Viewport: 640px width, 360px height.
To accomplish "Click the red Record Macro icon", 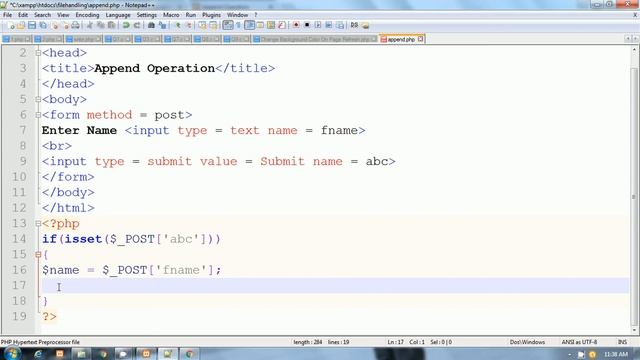I will [x=296, y=25].
